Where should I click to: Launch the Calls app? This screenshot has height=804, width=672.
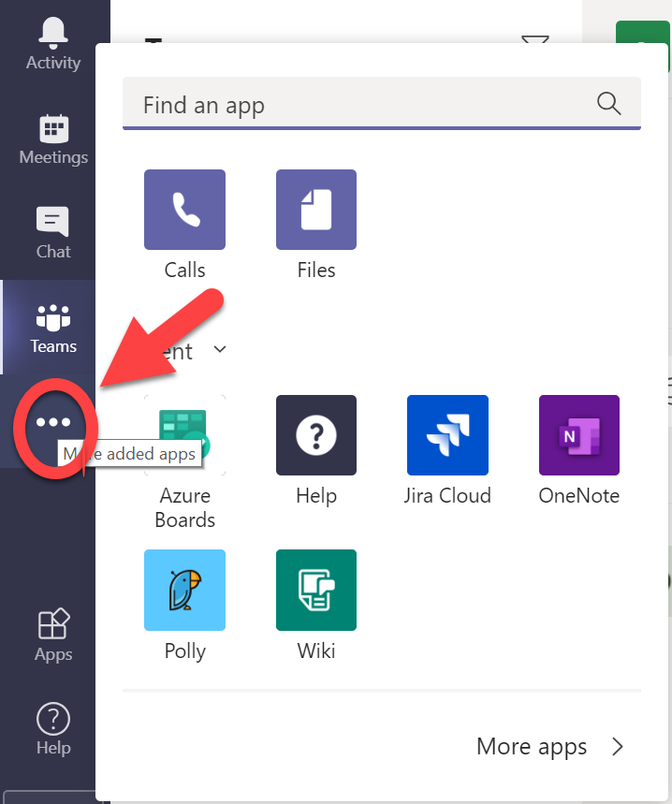184,210
